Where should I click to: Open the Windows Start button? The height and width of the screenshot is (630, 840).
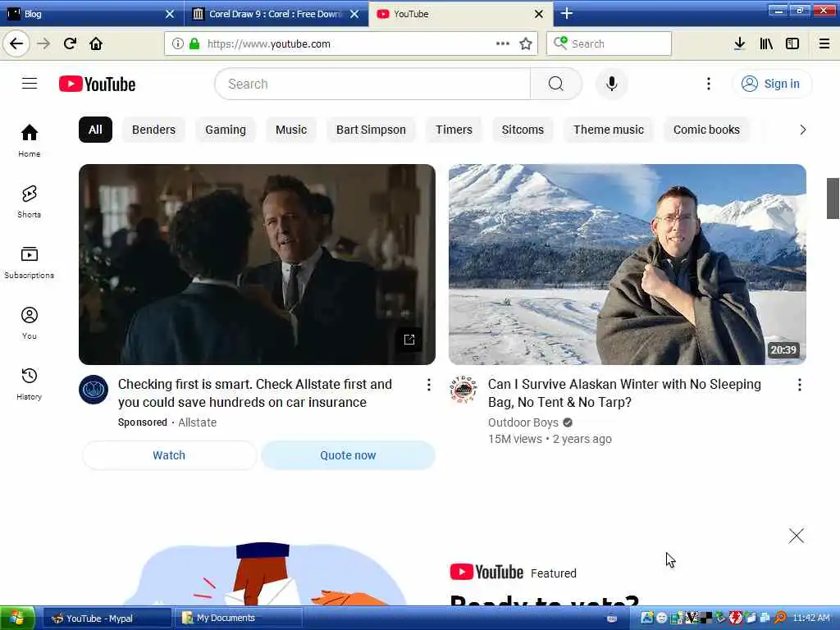tap(17, 619)
